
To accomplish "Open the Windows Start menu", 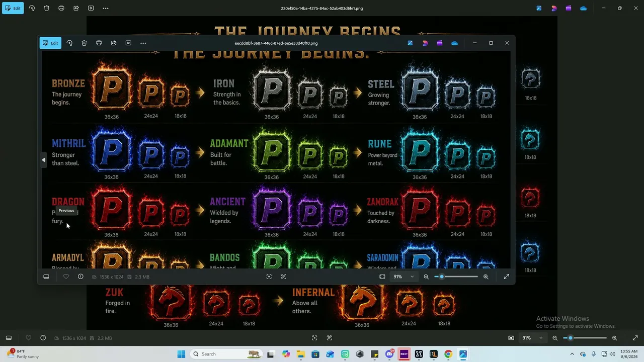I will tap(181, 354).
